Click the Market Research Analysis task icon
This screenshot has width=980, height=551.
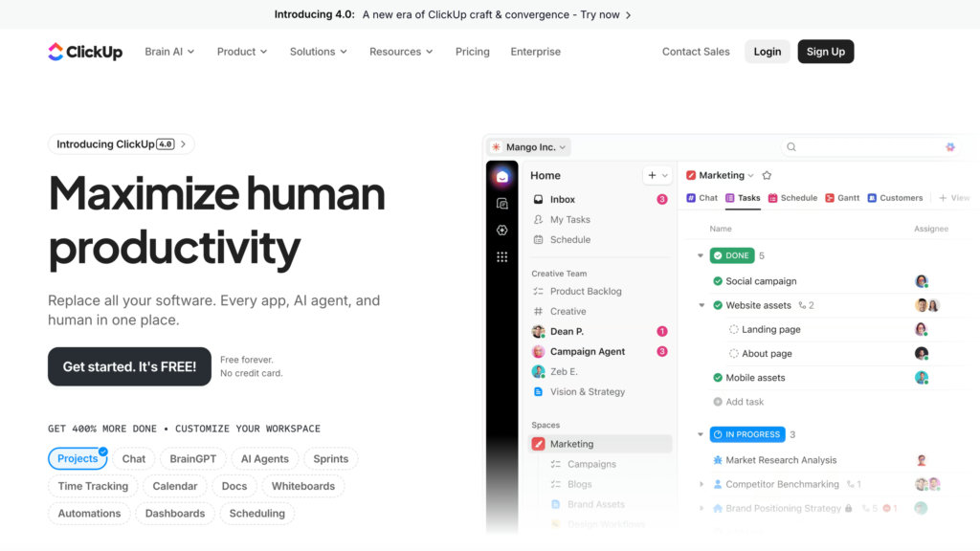click(718, 460)
